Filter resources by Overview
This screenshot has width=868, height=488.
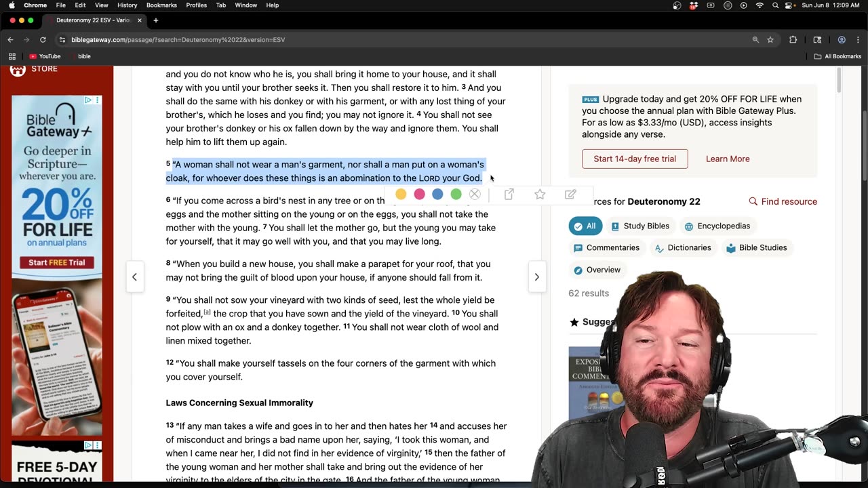coord(597,270)
